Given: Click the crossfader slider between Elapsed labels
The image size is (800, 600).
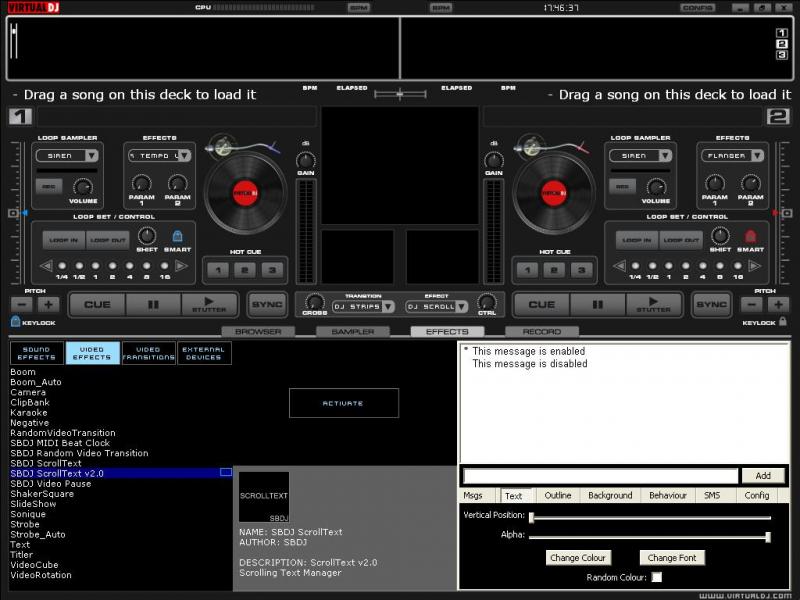Looking at the screenshot, I should tap(400, 94).
